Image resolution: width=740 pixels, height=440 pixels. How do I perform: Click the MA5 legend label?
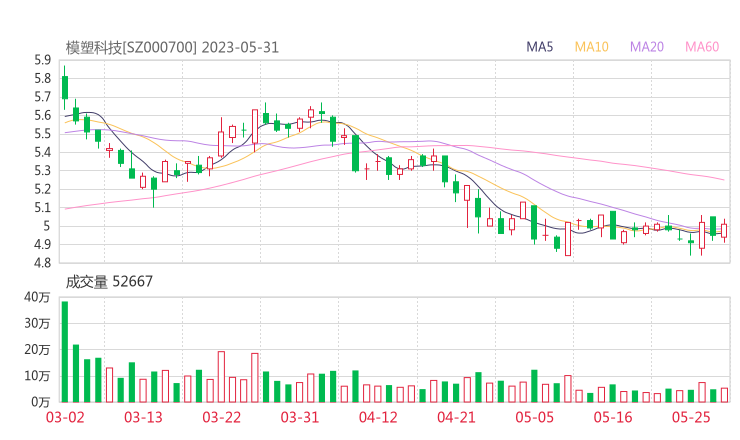539,47
